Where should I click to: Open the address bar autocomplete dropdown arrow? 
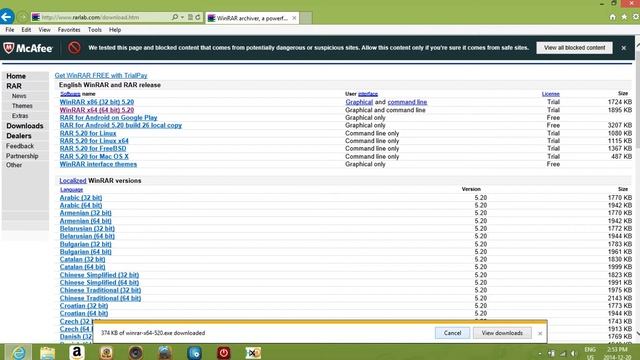[x=182, y=17]
